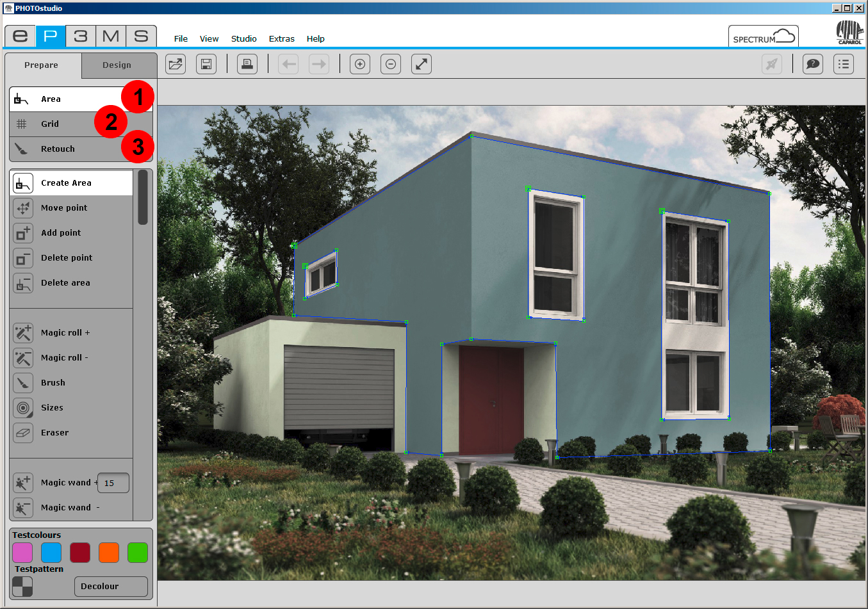868x609 pixels.
Task: Select the Magic roll - tool
Action: coord(71,358)
